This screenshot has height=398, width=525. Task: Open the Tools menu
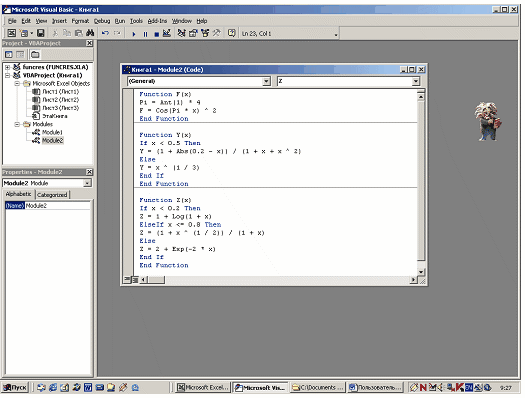pos(136,21)
